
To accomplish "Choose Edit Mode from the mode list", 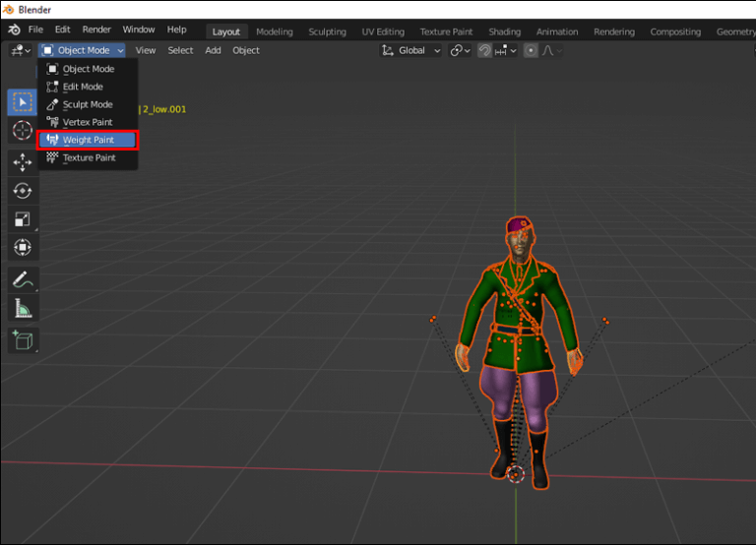I will click(x=88, y=87).
